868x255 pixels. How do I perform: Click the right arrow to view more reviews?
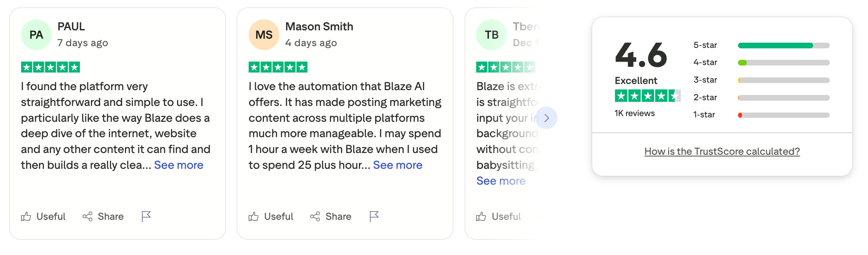[x=546, y=118]
